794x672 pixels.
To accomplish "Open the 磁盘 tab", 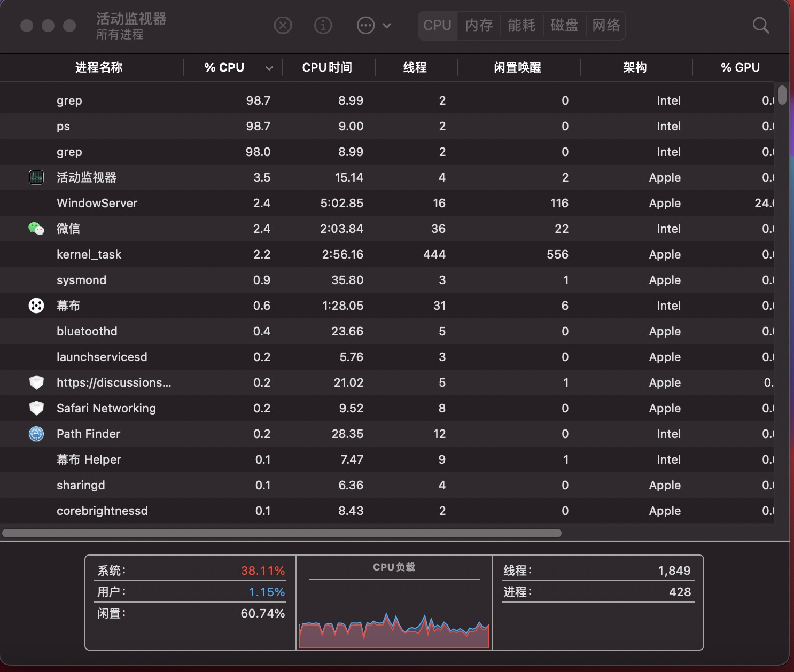I will coord(564,25).
